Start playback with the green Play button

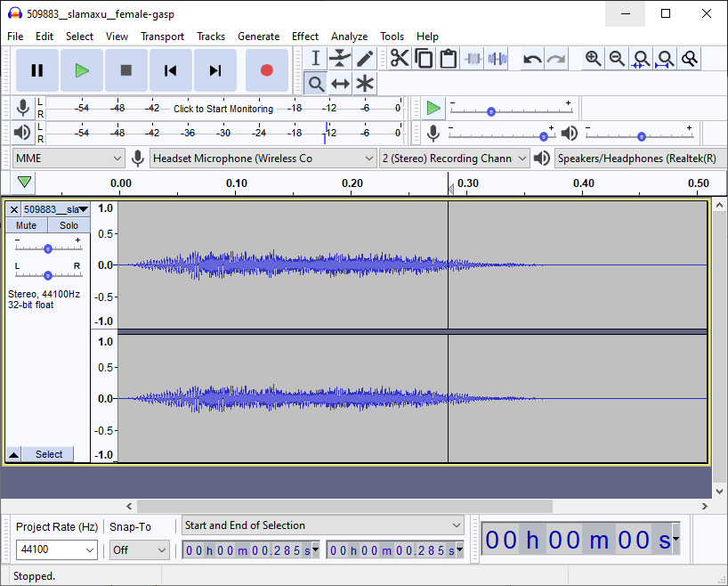[x=82, y=70]
